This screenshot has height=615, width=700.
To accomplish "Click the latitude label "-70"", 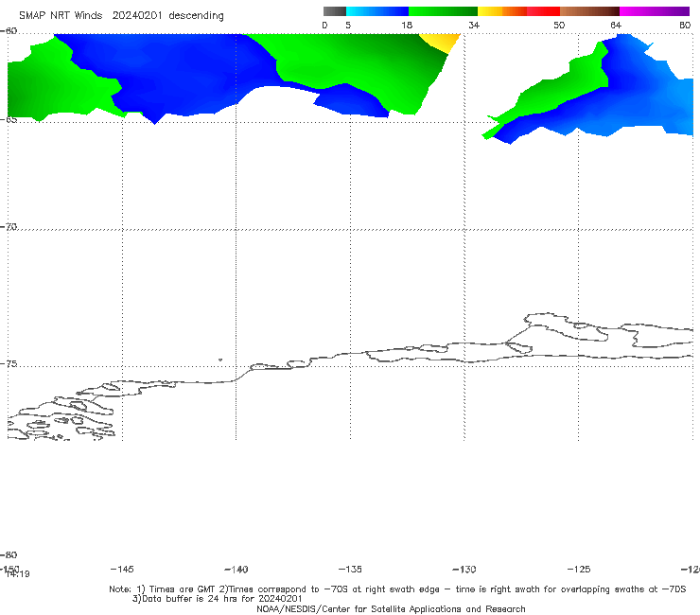I will 9,227.
